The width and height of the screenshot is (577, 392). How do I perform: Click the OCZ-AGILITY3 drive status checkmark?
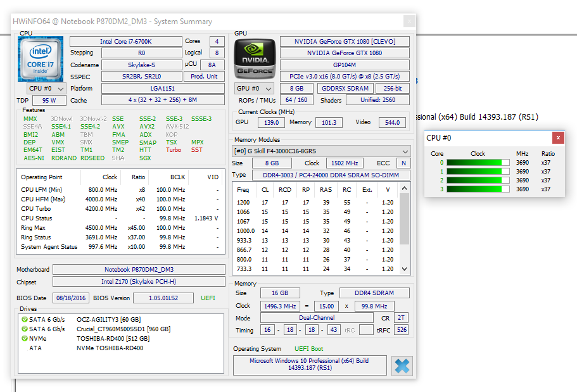[x=24, y=319]
